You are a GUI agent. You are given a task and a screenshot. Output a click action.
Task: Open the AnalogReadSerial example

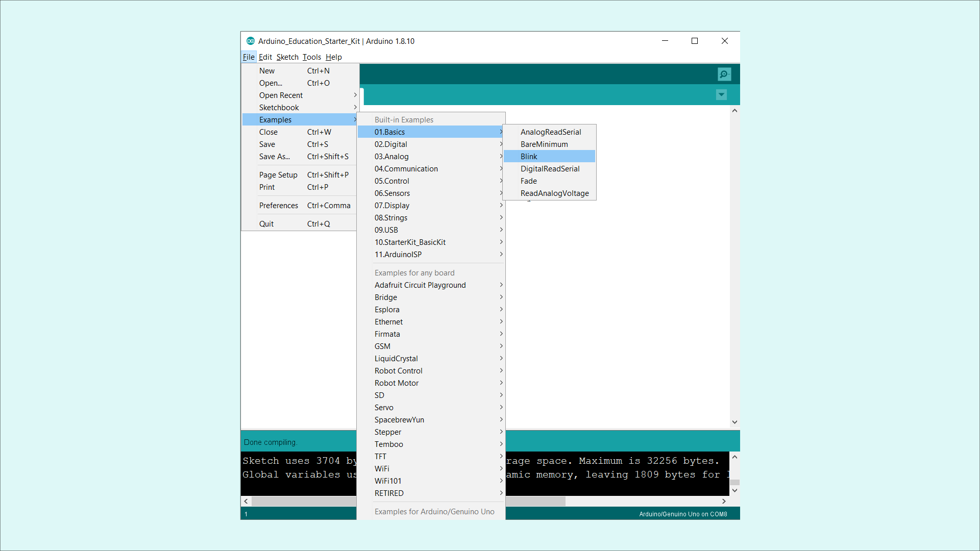(x=550, y=132)
